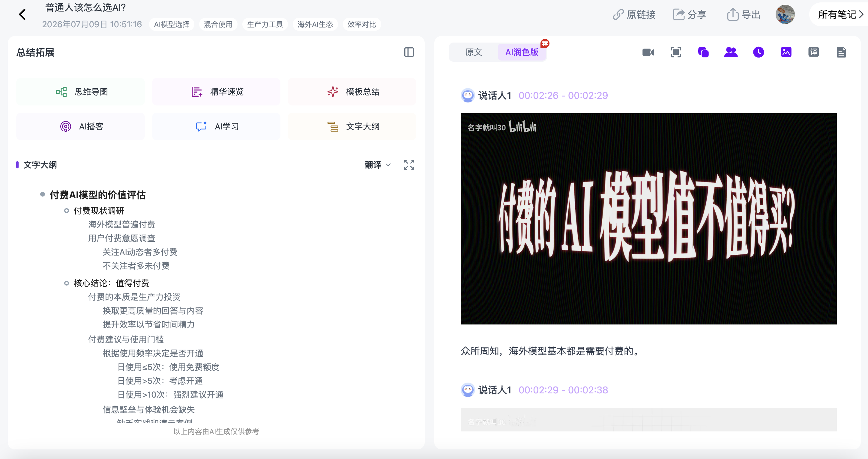Screen dimensions: 868x459
Task: Select the 生产力工具 tag
Action: pos(265,24)
